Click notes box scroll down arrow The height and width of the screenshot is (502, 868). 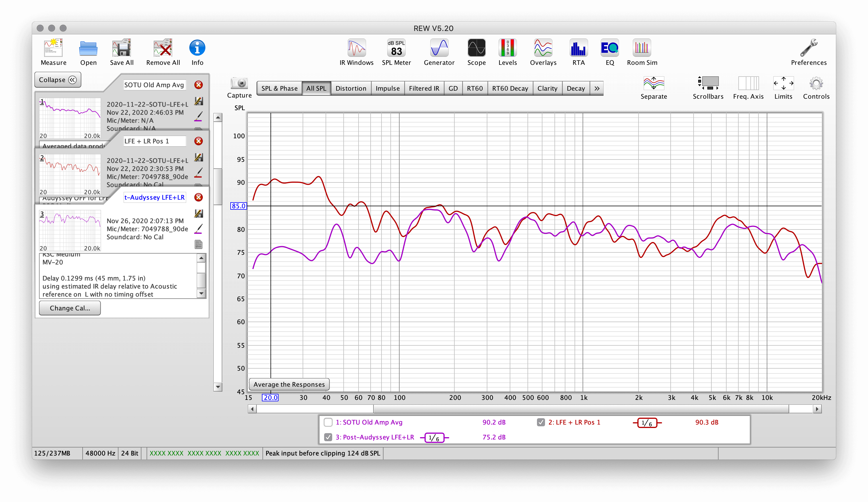point(201,293)
